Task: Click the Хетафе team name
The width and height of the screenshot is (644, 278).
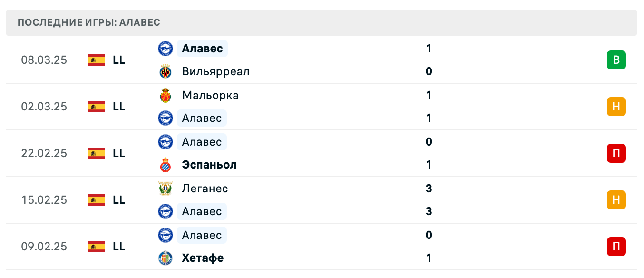Action: (203, 258)
